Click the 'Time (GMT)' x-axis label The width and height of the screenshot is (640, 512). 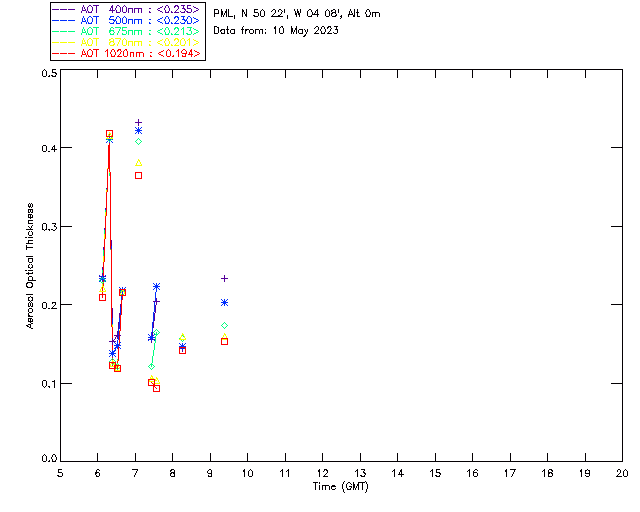(341, 487)
